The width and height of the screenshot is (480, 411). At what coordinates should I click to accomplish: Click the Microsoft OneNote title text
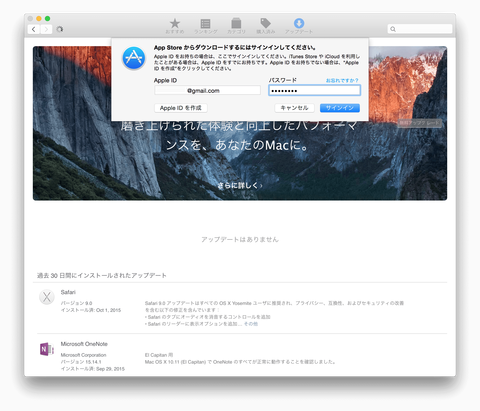point(84,344)
